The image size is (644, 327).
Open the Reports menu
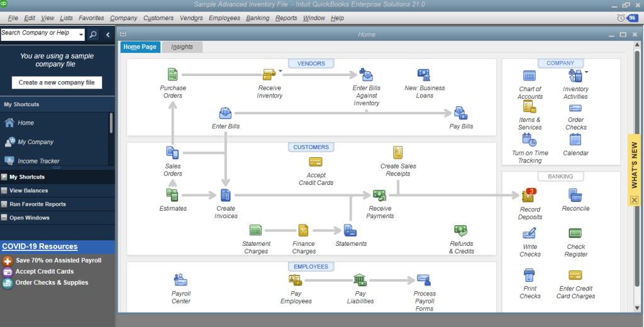coord(286,18)
